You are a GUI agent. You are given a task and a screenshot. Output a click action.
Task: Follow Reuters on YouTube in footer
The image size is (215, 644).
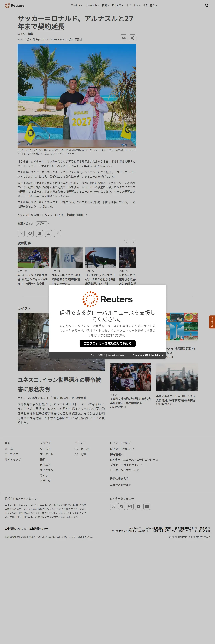tap(138, 506)
